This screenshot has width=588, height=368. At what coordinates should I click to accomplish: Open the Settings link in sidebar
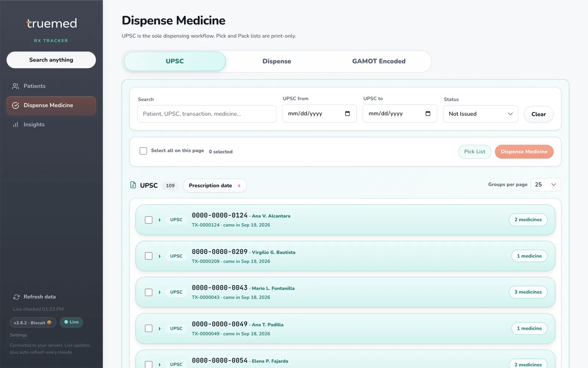point(18,335)
